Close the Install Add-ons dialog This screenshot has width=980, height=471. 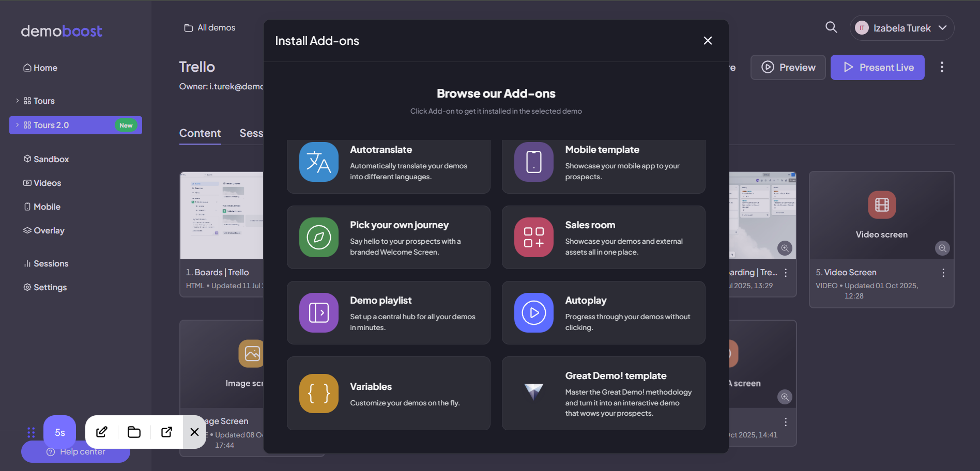708,41
